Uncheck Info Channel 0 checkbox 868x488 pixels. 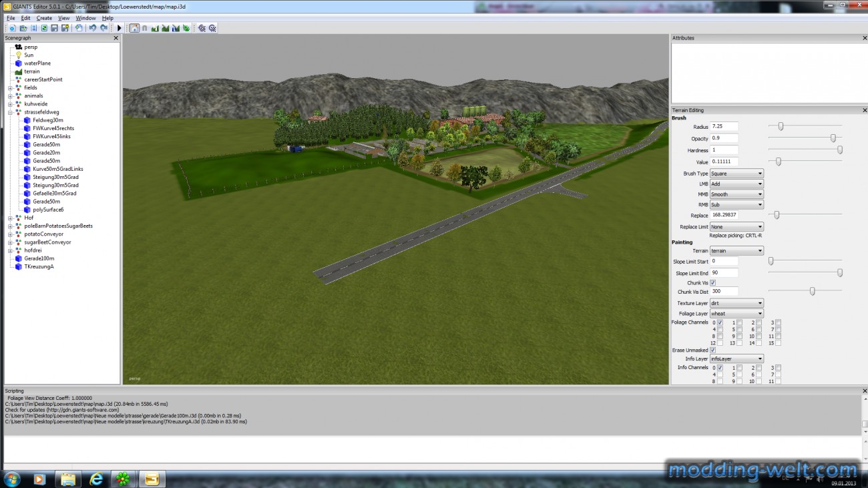[720, 368]
